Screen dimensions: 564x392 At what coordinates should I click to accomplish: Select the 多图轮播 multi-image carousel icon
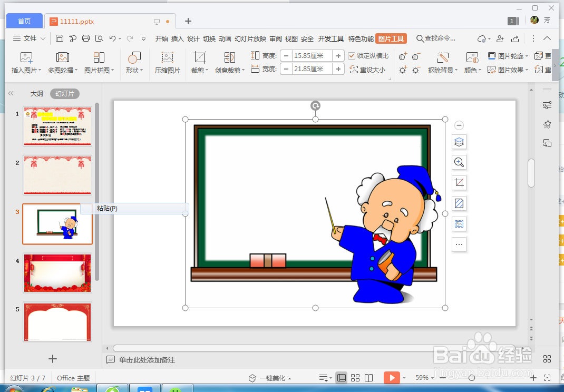click(63, 62)
